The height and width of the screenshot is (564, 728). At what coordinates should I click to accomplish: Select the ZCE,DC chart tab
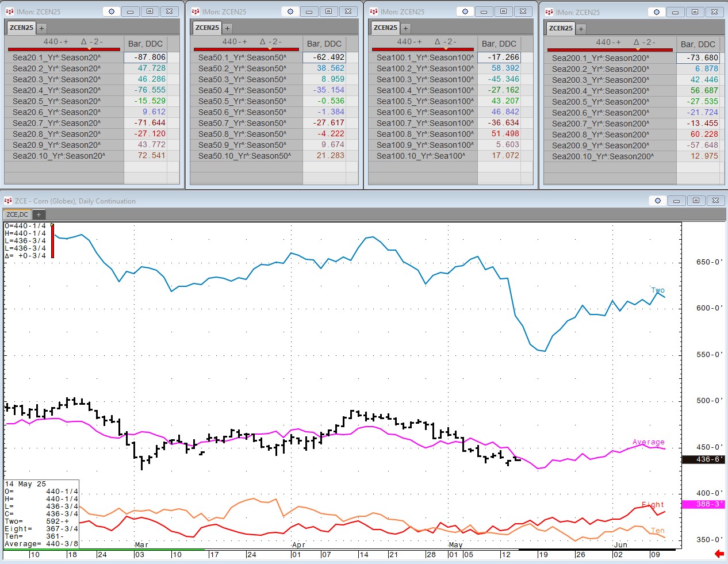coord(17,214)
